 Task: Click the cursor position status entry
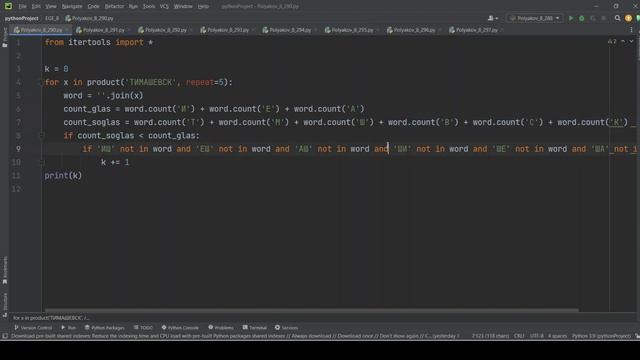pos(491,336)
